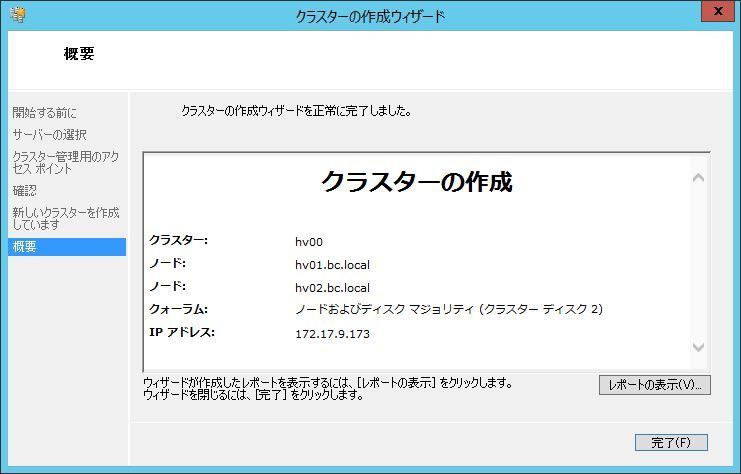Viewport: 741px width, 474px height.
Task: Click the クラスターの作成 report heading
Action: [417, 181]
